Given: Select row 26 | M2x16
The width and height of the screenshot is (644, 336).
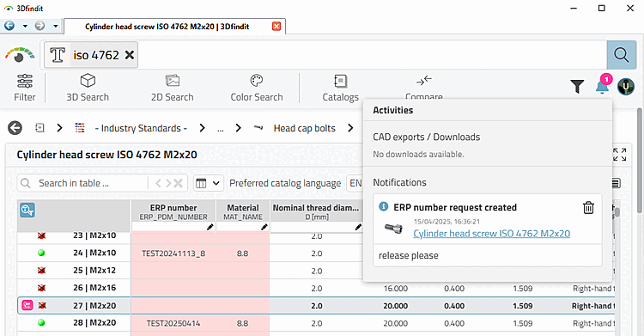Looking at the screenshot, I should point(94,288).
